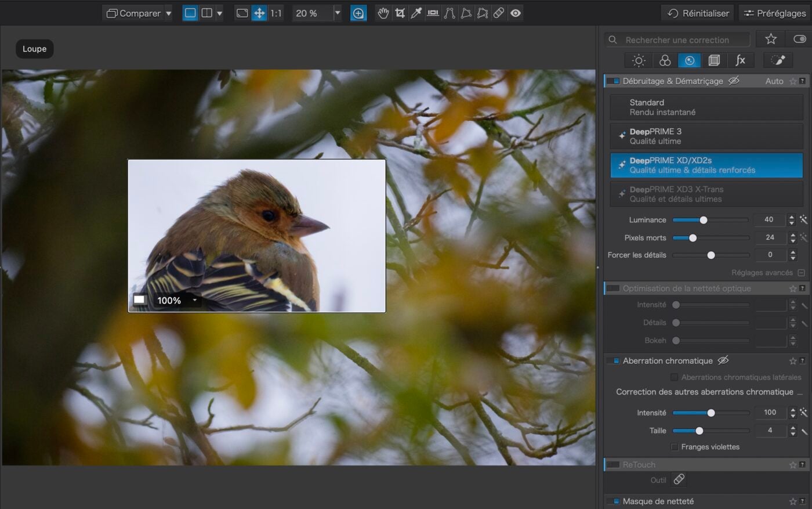The height and width of the screenshot is (509, 812).
Task: Hide the Débruitage & Dématriçage correction preview
Action: [734, 81]
